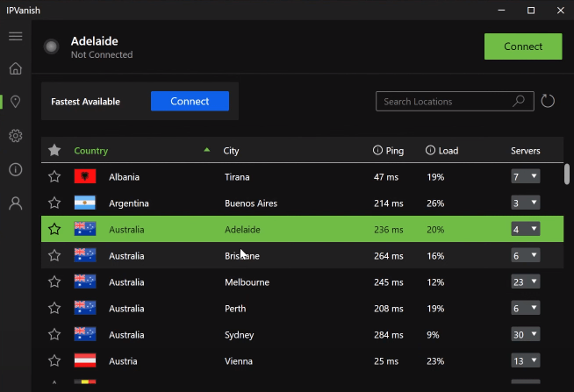Click the Ping info icon in header

point(377,151)
